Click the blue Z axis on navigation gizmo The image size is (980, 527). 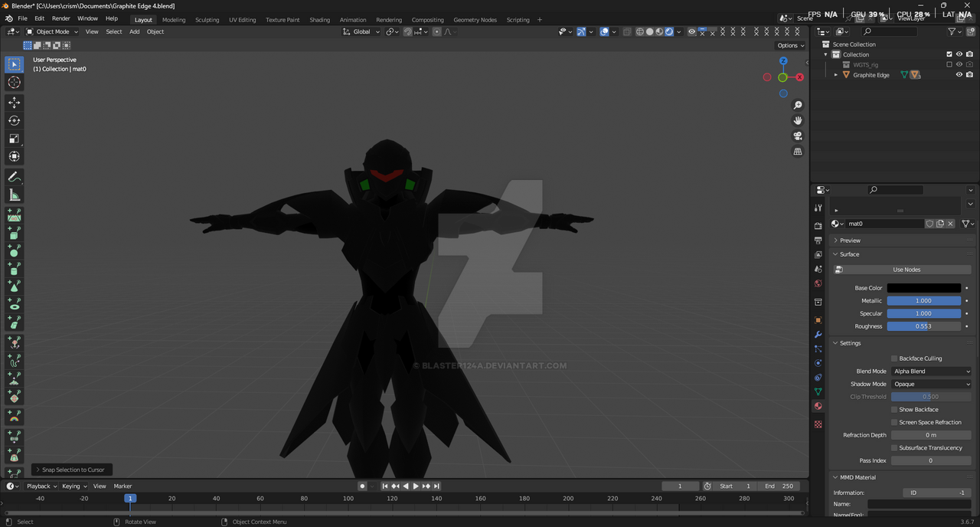(x=783, y=61)
